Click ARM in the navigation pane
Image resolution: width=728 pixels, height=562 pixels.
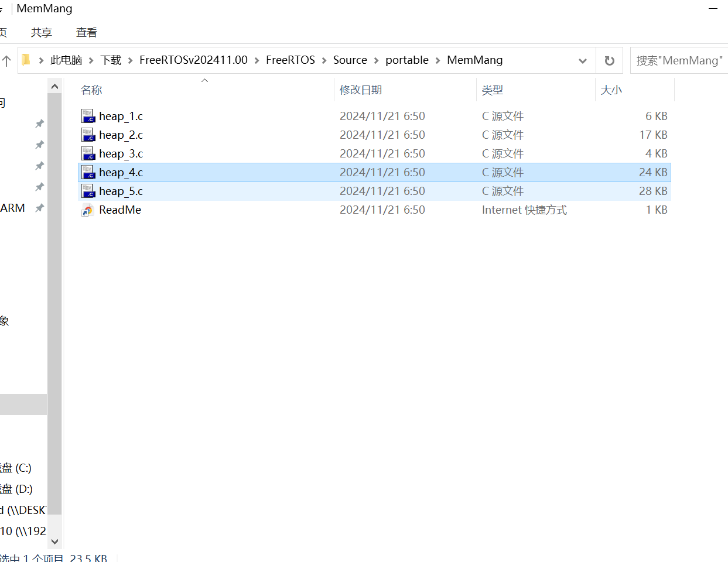pos(13,208)
